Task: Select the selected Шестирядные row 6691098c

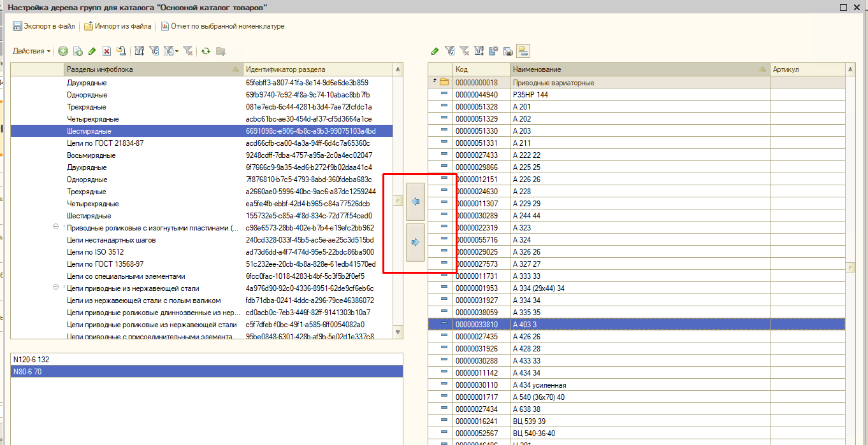Action: [x=201, y=131]
